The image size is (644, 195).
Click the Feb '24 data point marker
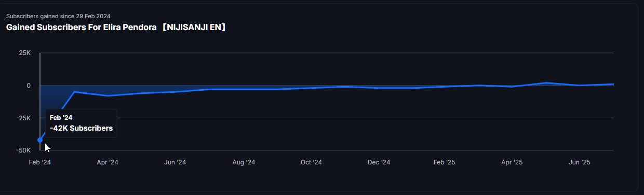click(40, 140)
